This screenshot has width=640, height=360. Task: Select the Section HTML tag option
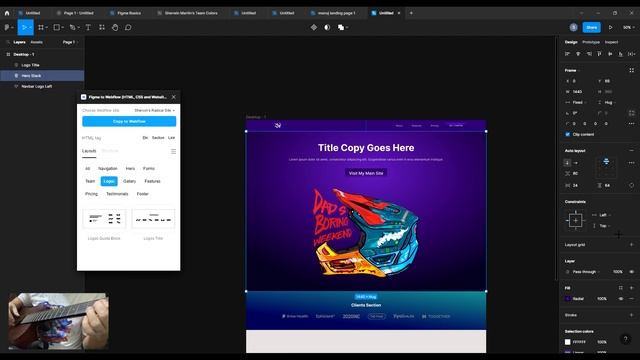point(158,138)
